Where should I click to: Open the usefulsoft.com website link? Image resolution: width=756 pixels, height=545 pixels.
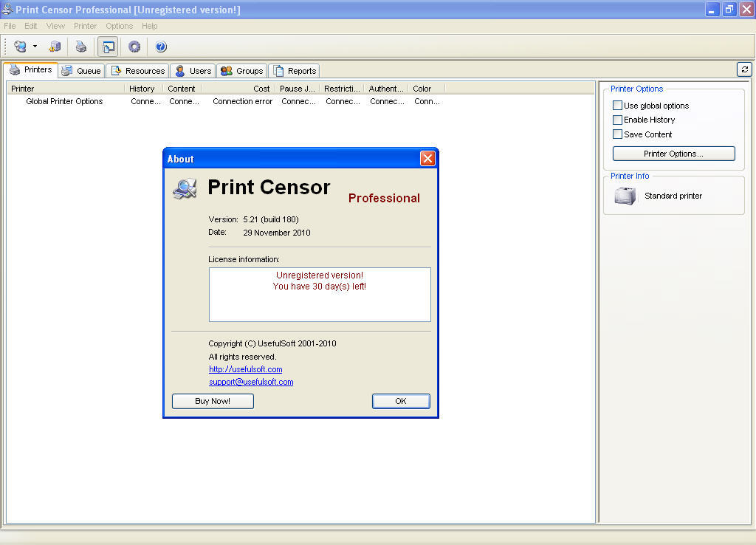click(x=245, y=369)
